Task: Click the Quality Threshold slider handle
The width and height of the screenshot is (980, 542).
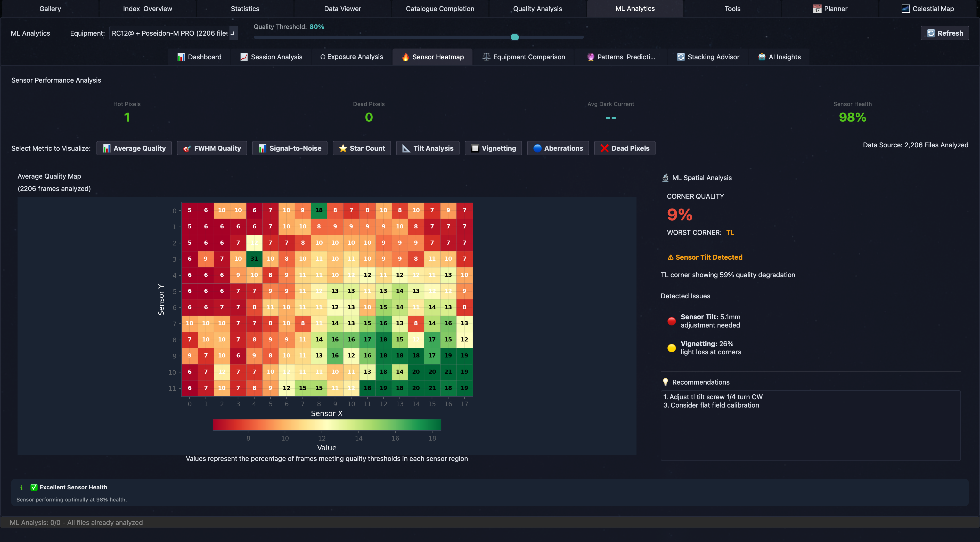Action: pyautogui.click(x=514, y=37)
